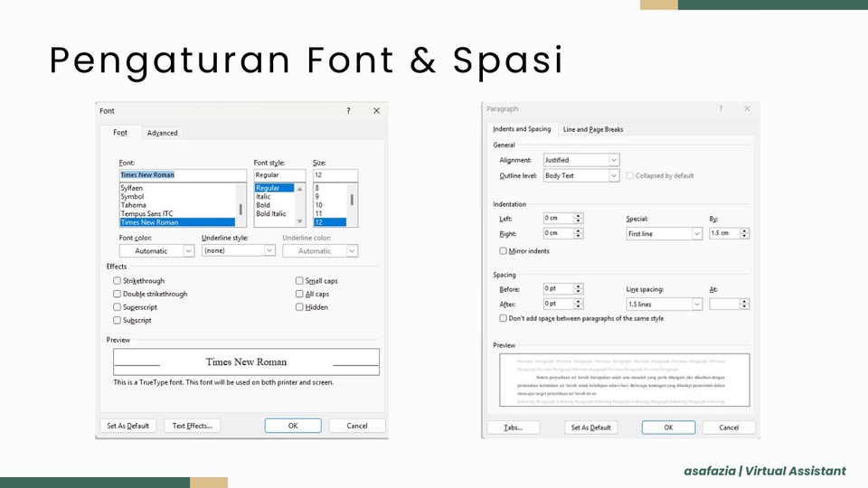Open the Alignment dropdown set to Justified
Image resolution: width=868 pixels, height=488 pixels.
(614, 160)
